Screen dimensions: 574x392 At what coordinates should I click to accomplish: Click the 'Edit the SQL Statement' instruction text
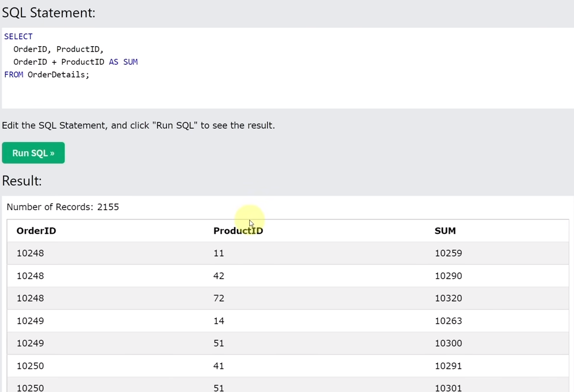tap(138, 125)
